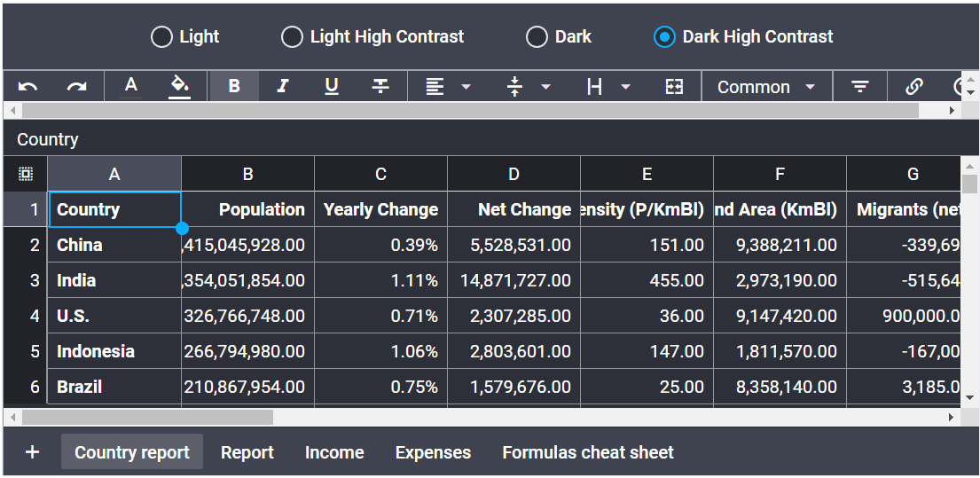Select the China cell
The image size is (980, 478).
[115, 245]
